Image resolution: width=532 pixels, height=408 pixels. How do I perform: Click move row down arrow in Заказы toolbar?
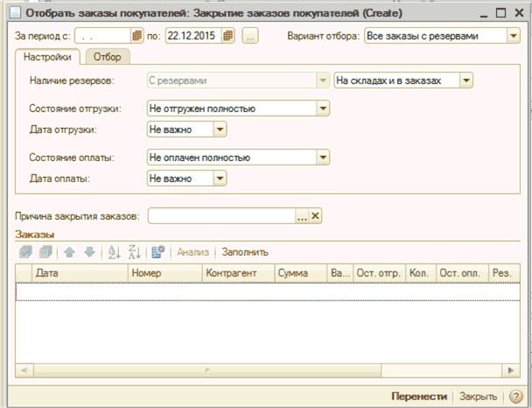pos(88,252)
